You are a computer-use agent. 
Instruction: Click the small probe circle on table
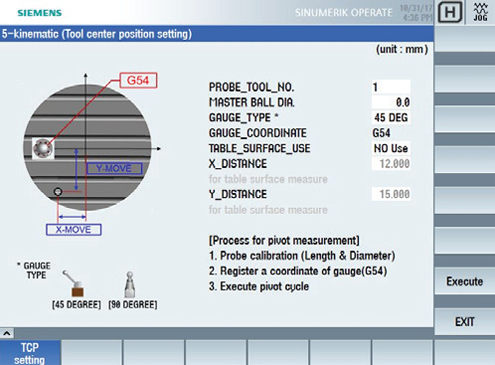click(58, 192)
